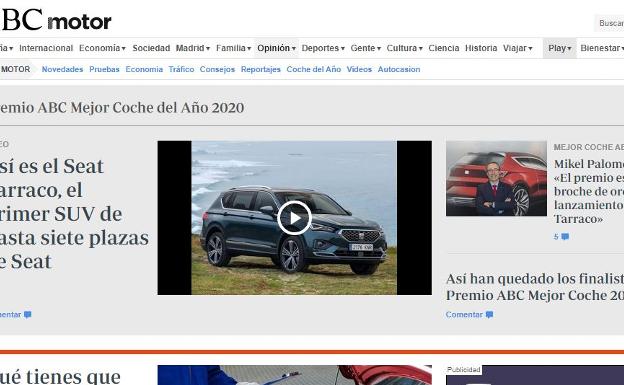This screenshot has height=385, width=624.
Task: Expand the Viajar dropdown menu
Action: coord(517,48)
